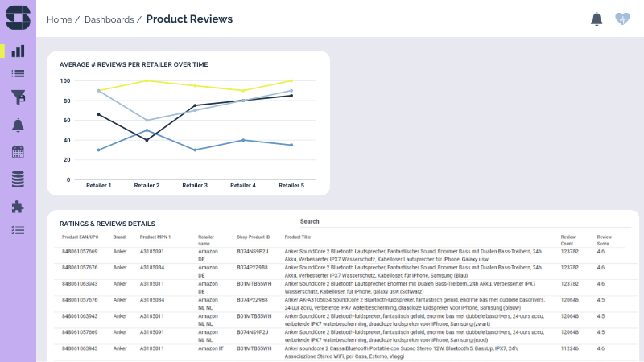Click the notification bell in the header

coord(597,19)
